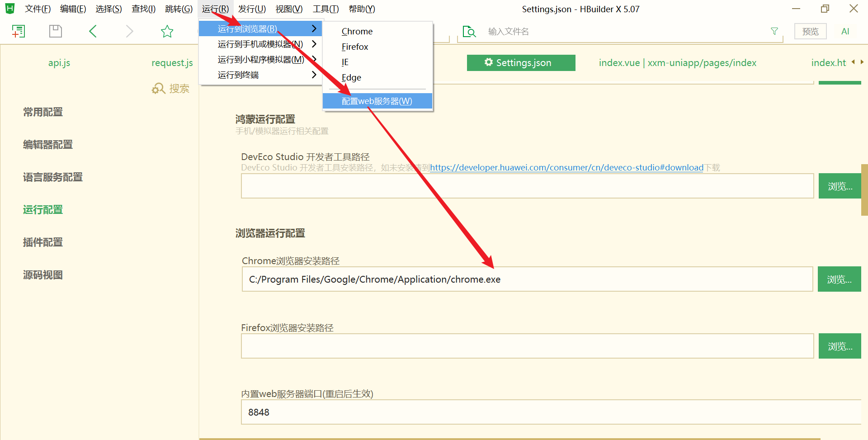The image size is (868, 440).
Task: Open the 视图(V) menu
Action: point(289,9)
